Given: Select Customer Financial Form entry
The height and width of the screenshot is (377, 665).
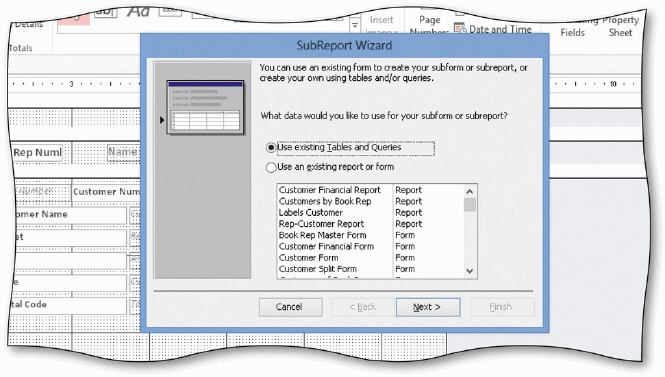Looking at the screenshot, I should tap(326, 246).
